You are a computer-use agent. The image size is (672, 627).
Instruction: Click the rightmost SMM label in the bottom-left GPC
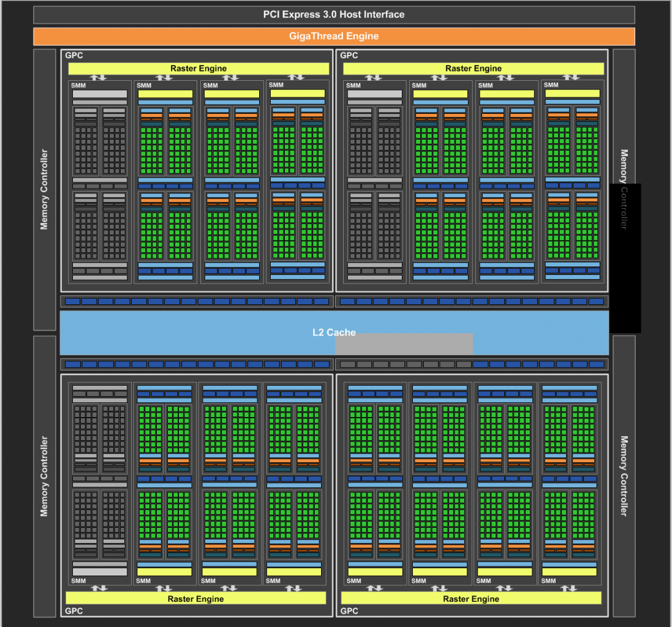(x=273, y=580)
